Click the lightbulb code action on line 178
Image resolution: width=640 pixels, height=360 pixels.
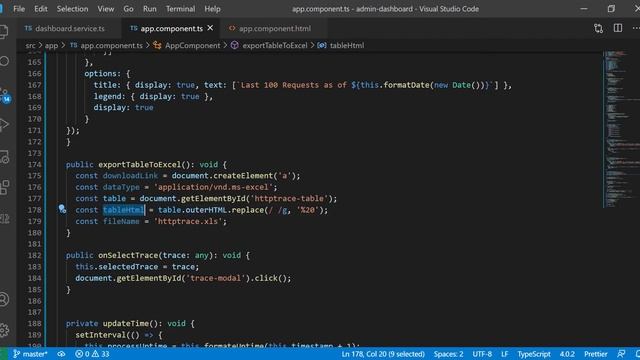click(x=62, y=209)
